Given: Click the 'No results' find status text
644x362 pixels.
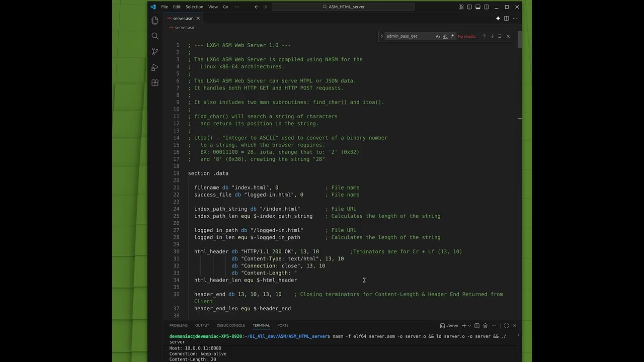Looking at the screenshot, I should pos(466,36).
